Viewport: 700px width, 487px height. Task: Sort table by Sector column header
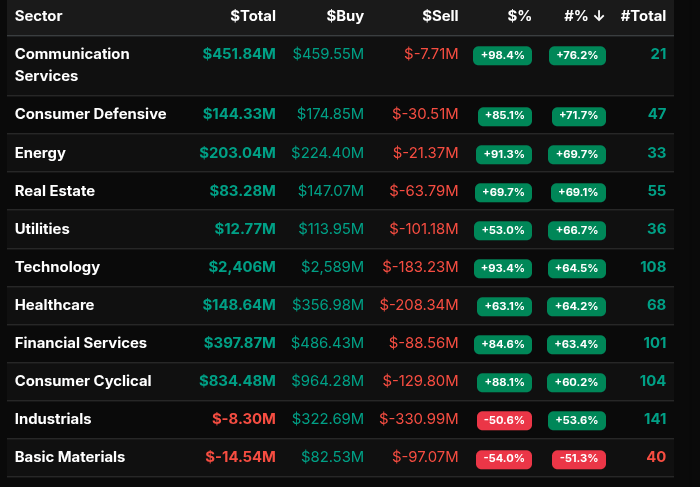[x=38, y=16]
